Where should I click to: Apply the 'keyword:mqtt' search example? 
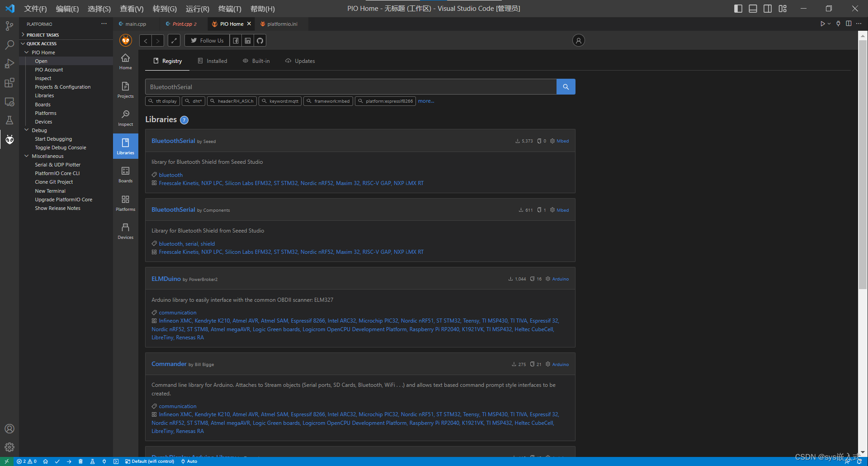click(x=280, y=101)
